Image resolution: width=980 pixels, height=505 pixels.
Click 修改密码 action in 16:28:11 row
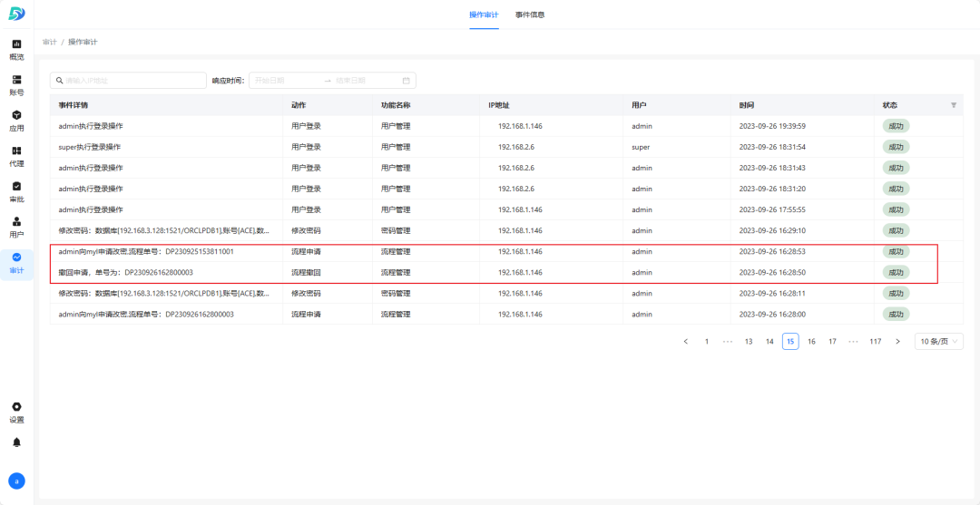[307, 293]
